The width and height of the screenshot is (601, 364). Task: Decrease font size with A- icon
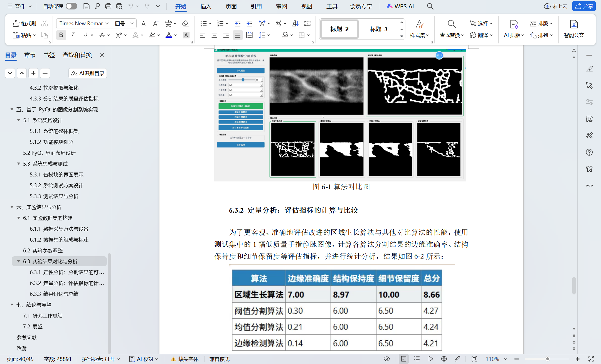click(156, 23)
